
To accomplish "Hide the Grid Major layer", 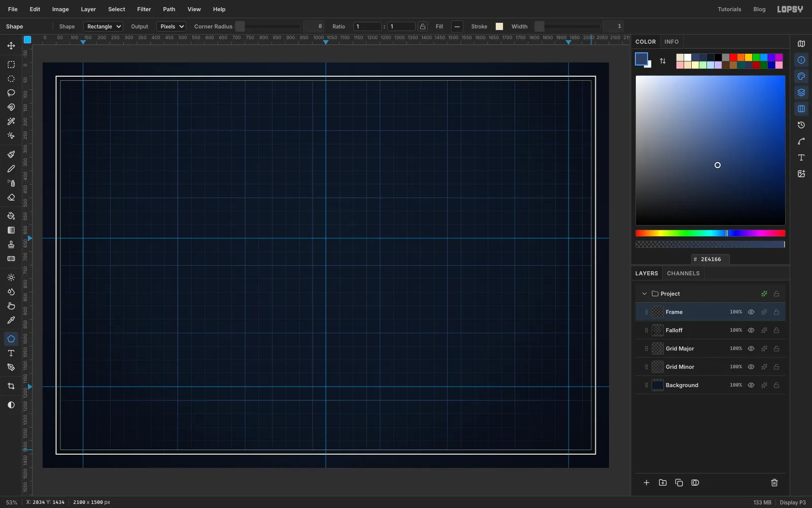I will point(751,348).
